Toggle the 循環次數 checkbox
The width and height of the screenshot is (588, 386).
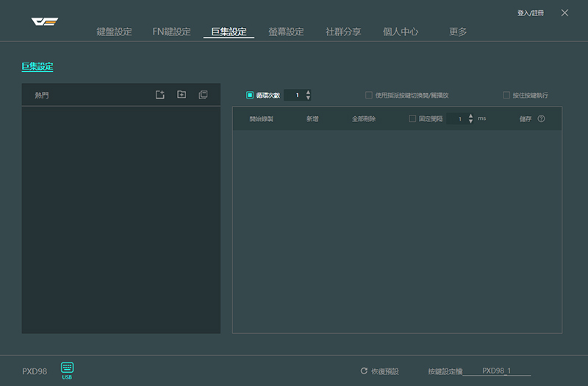pos(250,95)
